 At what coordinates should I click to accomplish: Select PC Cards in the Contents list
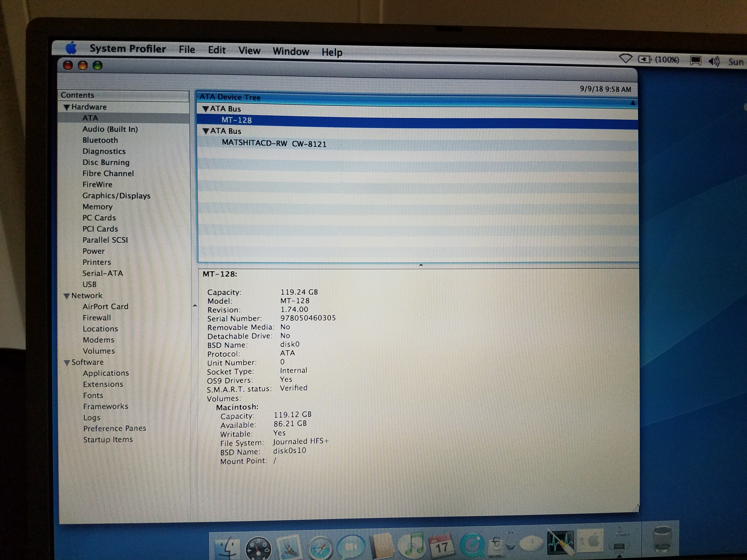point(99,218)
